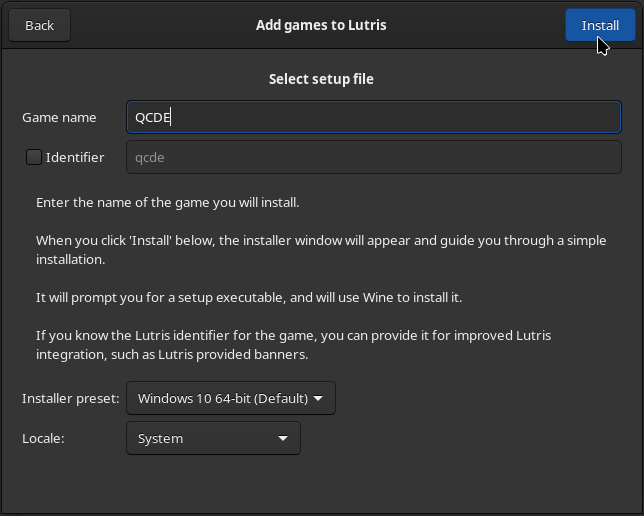Click the 'Add games to Lutris' title
Screen dimensions: 644x516
(x=321, y=25)
